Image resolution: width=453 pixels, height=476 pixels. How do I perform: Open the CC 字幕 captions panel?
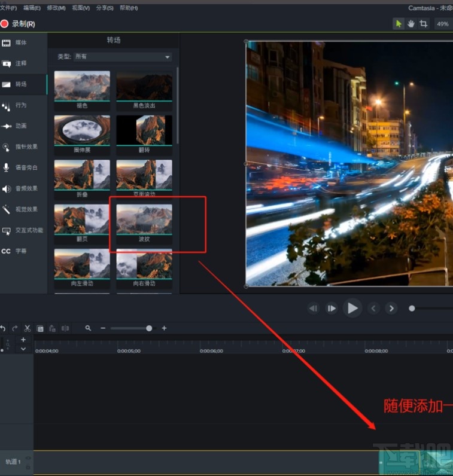[x=23, y=251]
